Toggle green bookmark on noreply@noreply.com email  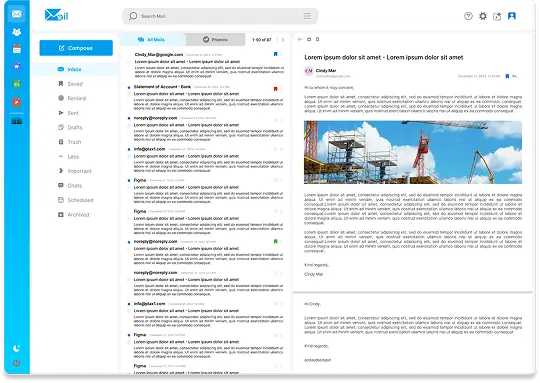point(275,241)
